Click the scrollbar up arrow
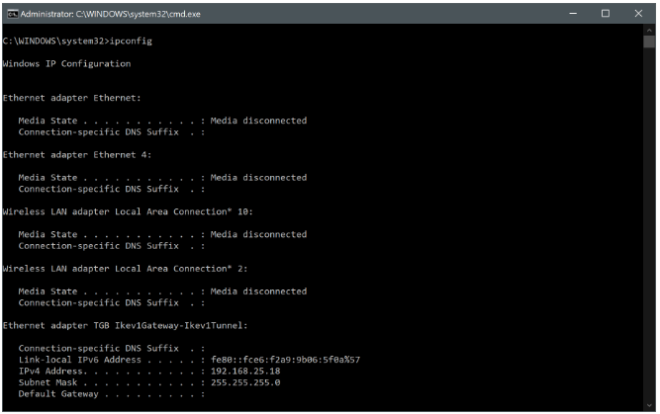Image resolution: width=660 pixels, height=414 pixels. click(x=650, y=32)
